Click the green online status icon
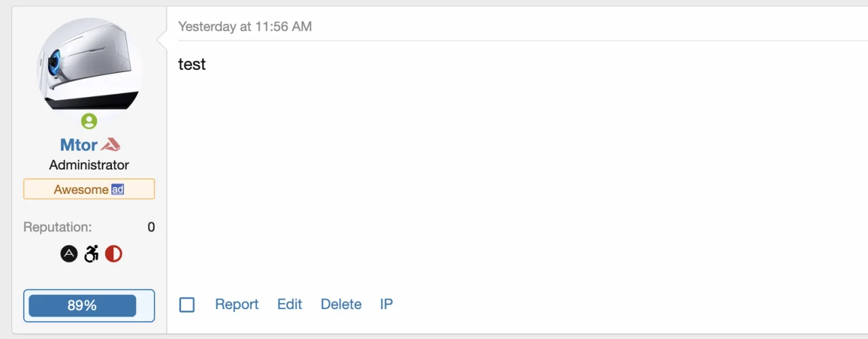868x339 pixels. (x=89, y=121)
